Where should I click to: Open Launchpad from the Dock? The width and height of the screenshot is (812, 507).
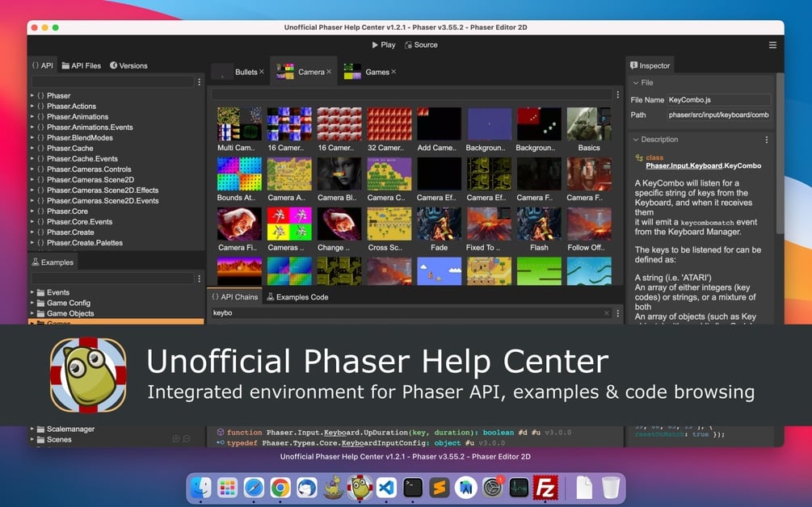click(227, 488)
